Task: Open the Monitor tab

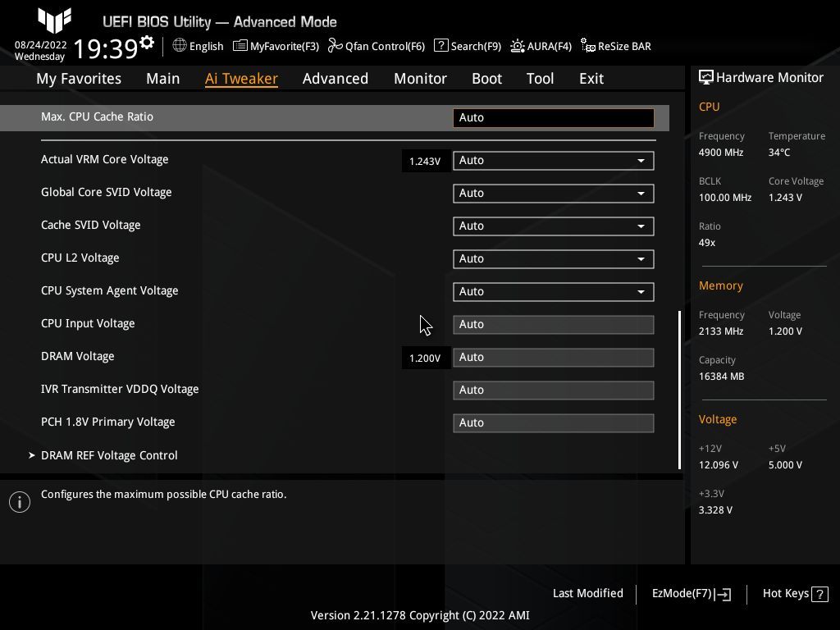Action: coord(420,78)
